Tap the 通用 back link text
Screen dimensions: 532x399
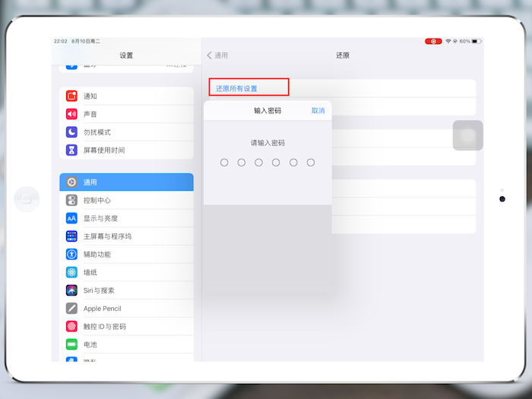pos(221,55)
